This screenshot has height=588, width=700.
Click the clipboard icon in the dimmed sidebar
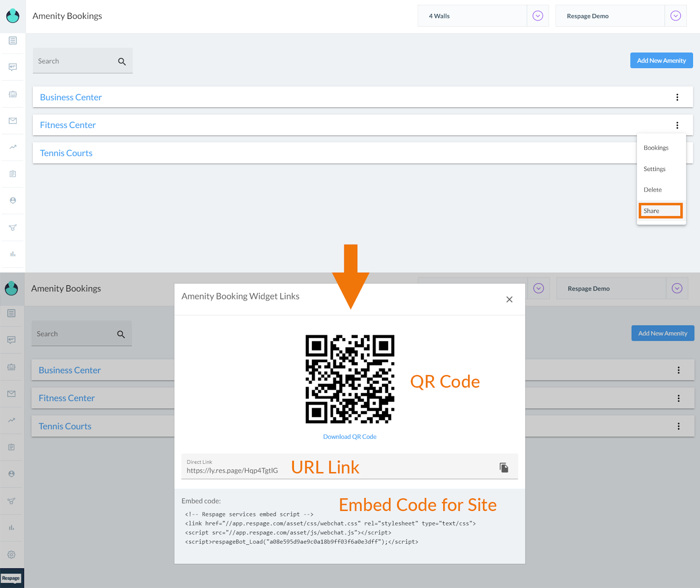click(11, 447)
